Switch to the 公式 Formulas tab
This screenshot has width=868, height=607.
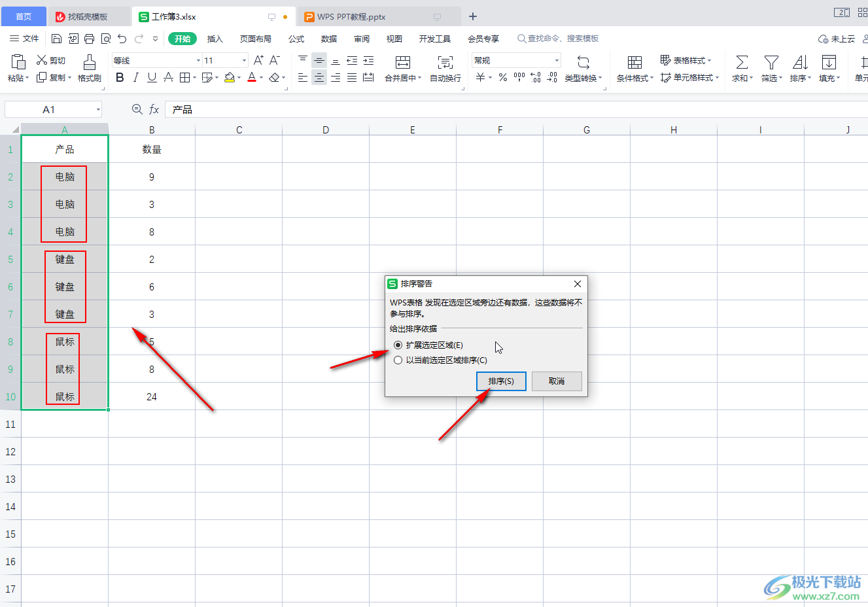[x=296, y=39]
